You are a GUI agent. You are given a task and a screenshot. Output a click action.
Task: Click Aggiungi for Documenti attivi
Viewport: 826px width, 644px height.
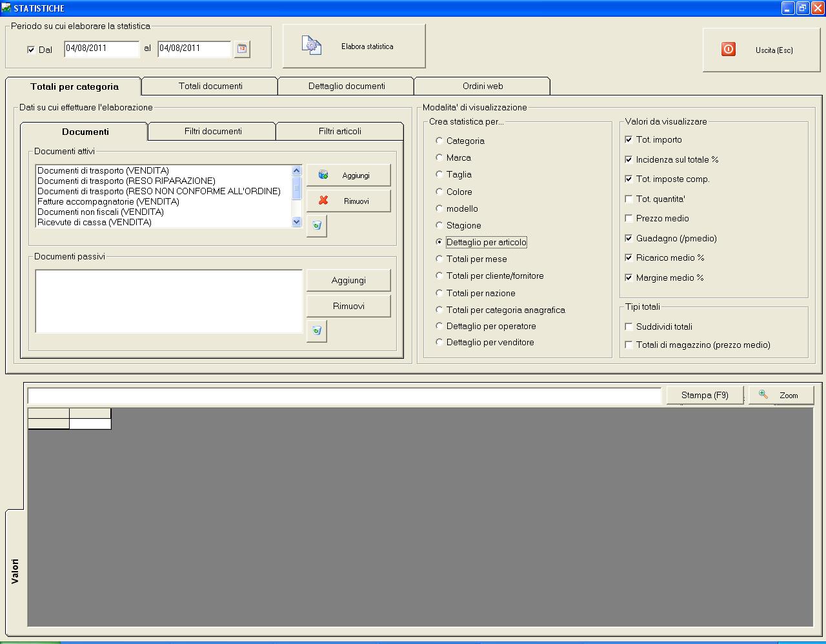pos(348,175)
